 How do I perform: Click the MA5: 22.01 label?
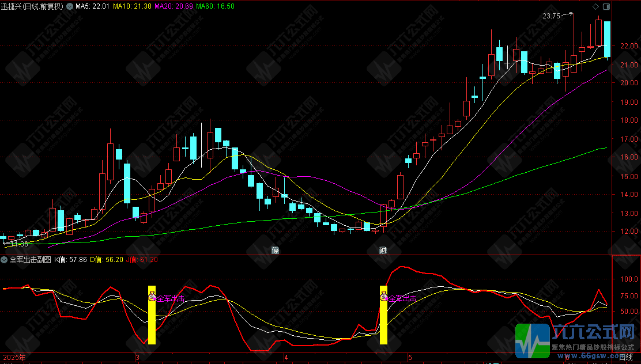click(x=92, y=6)
